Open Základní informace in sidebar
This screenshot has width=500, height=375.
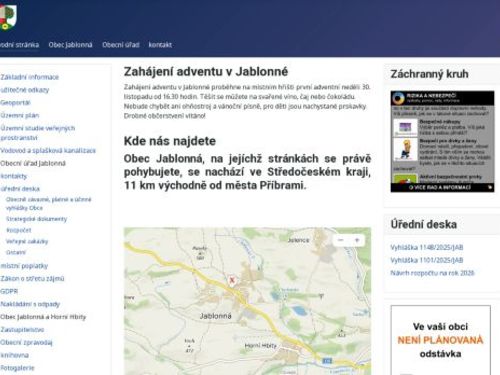coord(29,77)
